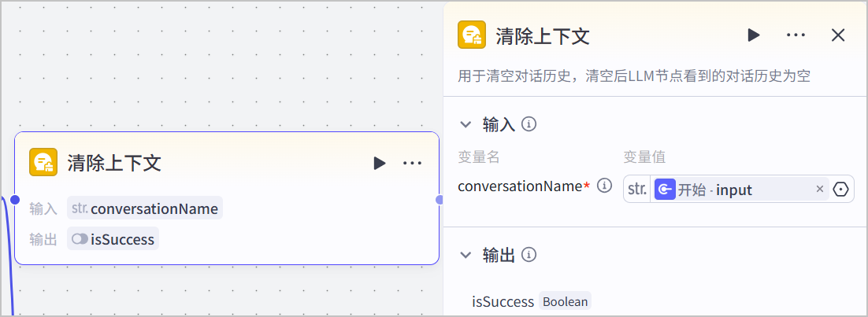This screenshot has width=868, height=317.
Task: Click the panel description text
Action: 634,76
